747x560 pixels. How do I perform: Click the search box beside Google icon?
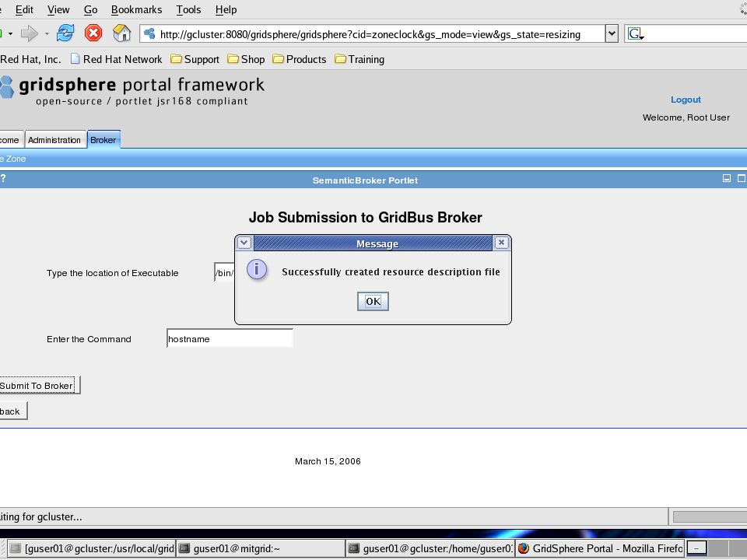697,33
